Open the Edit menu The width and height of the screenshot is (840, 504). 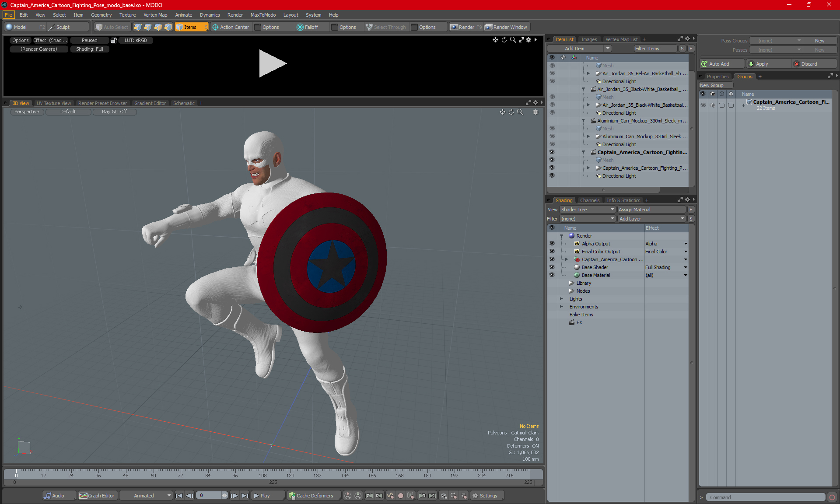[24, 15]
